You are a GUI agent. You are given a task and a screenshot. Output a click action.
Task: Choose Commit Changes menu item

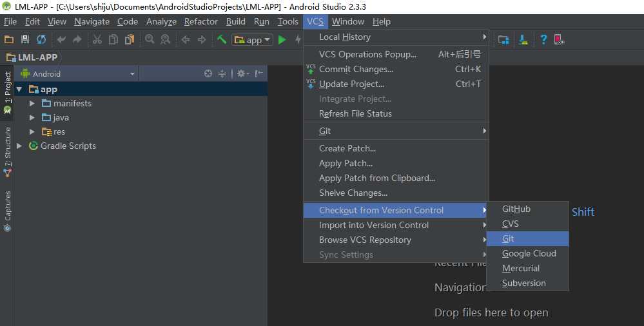[x=396, y=69]
